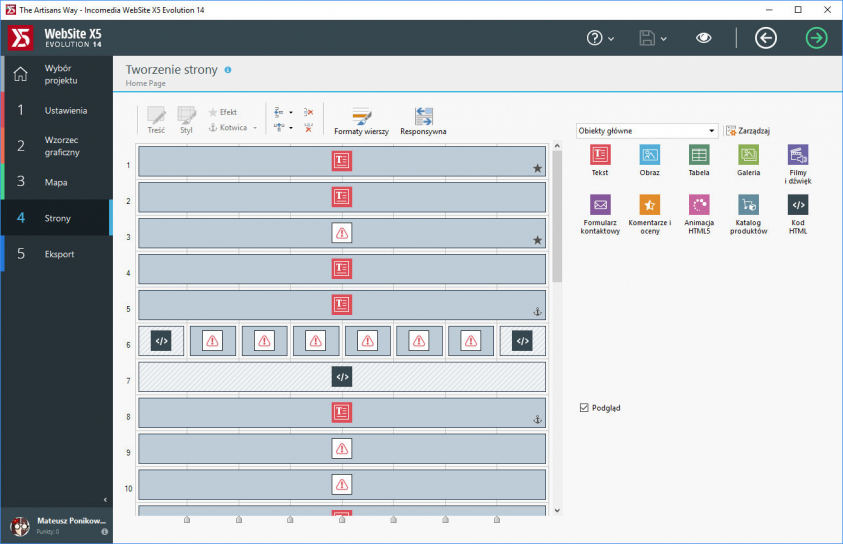
Task: Click the Responsywna toolbar button
Action: click(423, 120)
